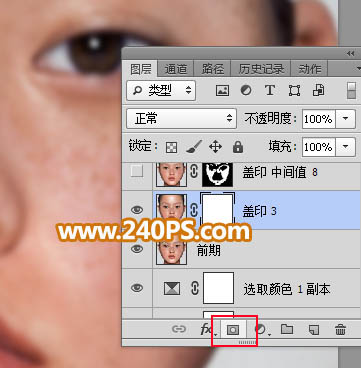Image resolution: width=361 pixels, height=368 pixels.
Task: Select layer name 盖印 3
Action: tap(259, 211)
